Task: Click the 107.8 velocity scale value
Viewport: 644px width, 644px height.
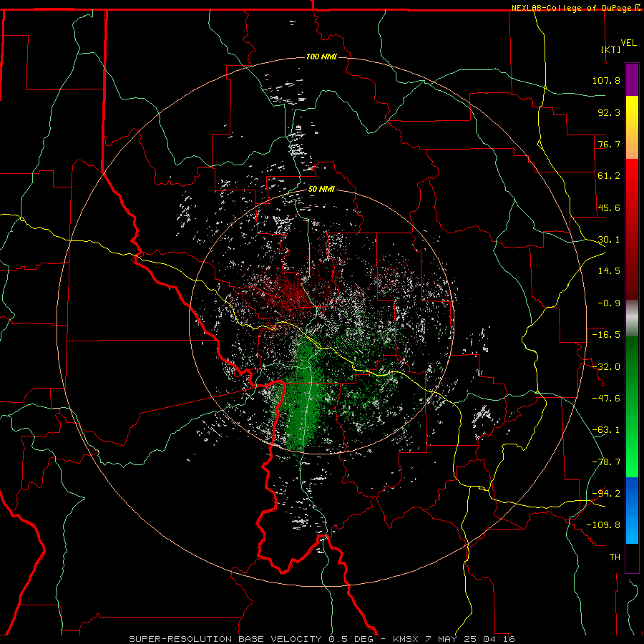Action: (606, 80)
